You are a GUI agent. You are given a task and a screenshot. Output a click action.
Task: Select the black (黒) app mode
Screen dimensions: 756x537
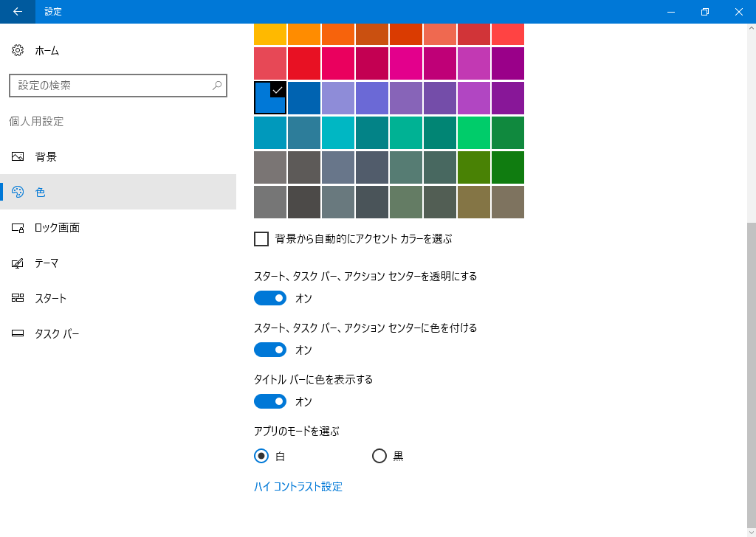pos(379,456)
